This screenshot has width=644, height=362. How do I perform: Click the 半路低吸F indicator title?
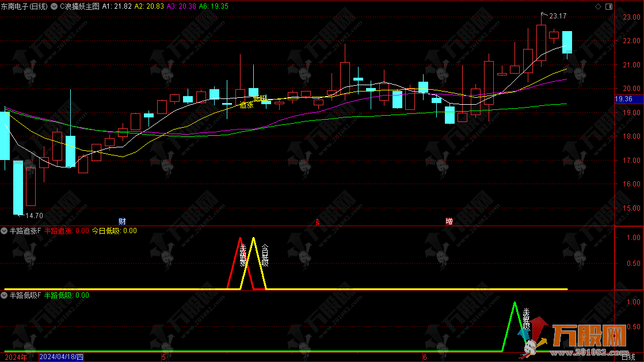click(25, 295)
